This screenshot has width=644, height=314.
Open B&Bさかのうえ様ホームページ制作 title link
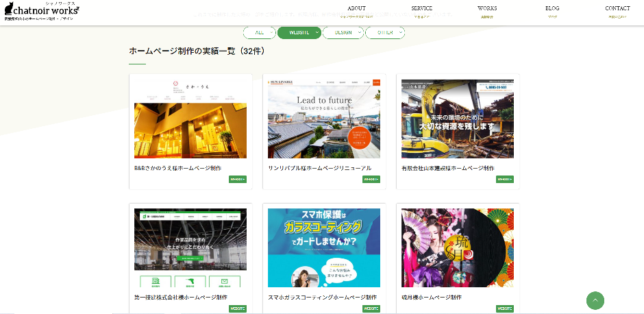pyautogui.click(x=177, y=168)
